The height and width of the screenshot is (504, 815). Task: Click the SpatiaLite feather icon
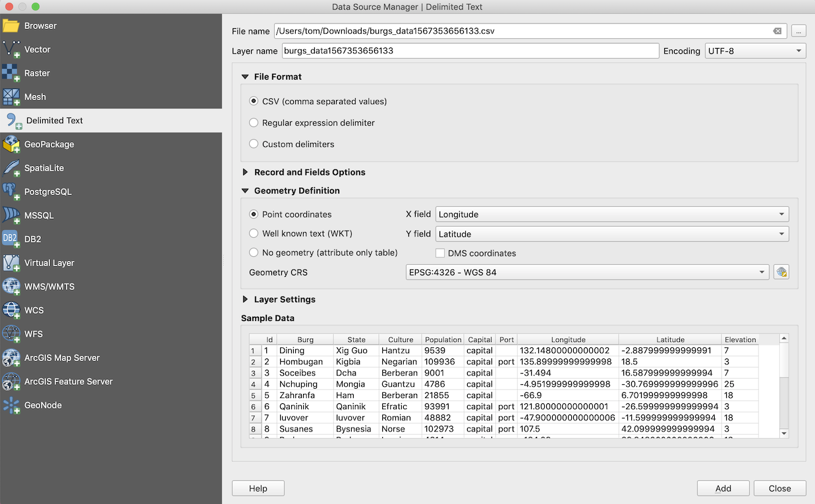(11, 168)
